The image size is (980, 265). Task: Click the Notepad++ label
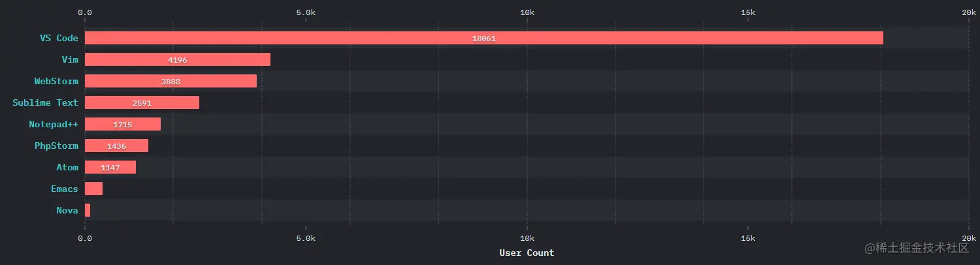54,124
